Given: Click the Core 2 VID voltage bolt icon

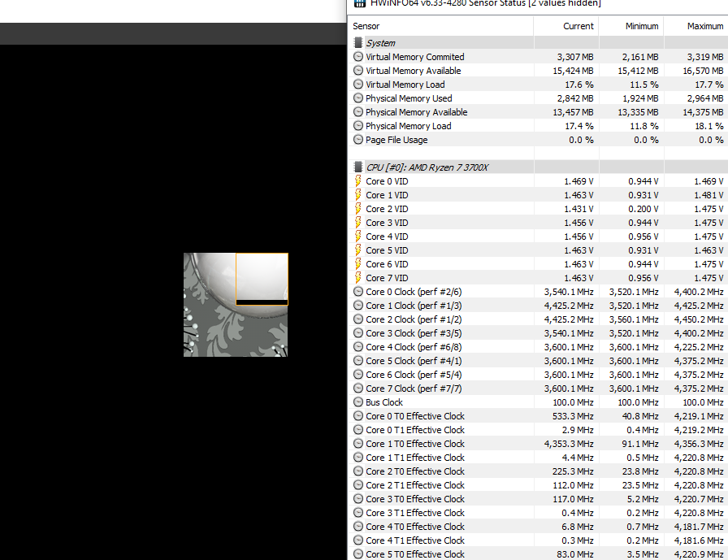Looking at the screenshot, I should [358, 209].
